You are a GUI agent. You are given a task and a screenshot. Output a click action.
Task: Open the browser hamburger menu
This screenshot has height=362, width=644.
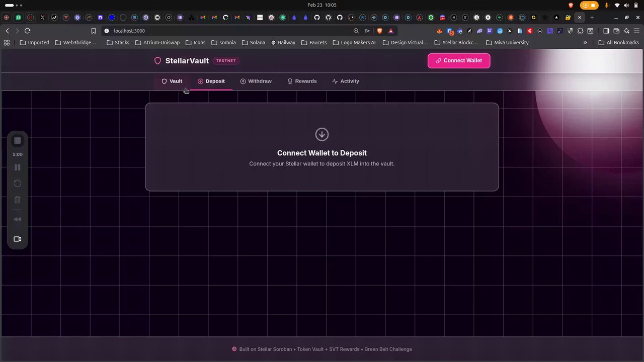click(636, 31)
